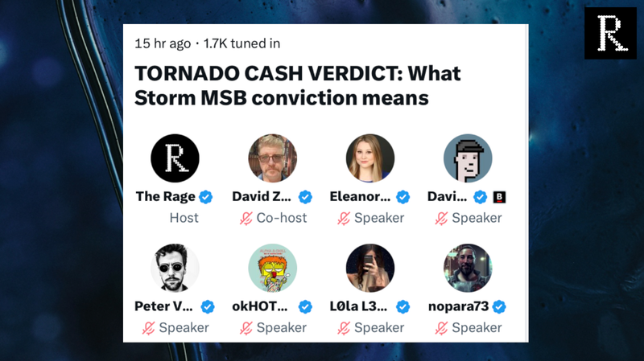The image size is (644, 361).
Task: Select L0la L3 speaker avatar
Action: point(370,268)
